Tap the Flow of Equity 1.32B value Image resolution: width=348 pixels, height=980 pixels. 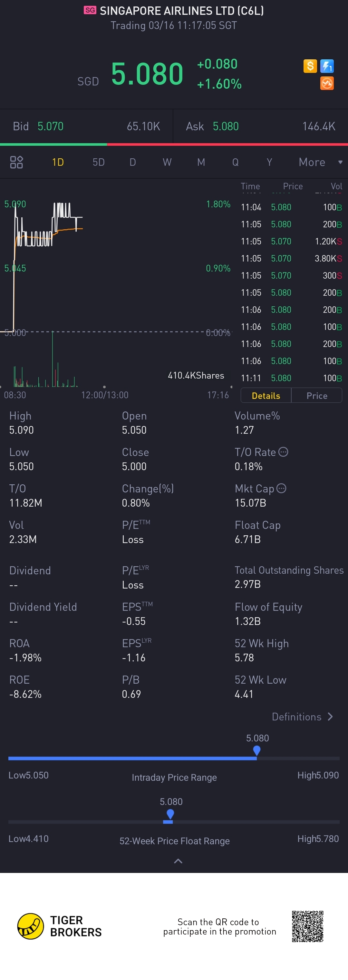(x=247, y=621)
